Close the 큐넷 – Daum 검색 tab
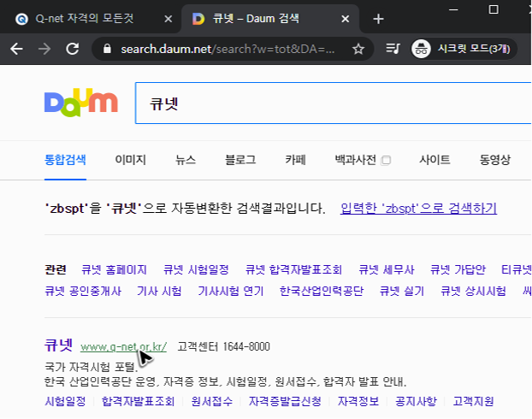532x419 pixels. 345,19
